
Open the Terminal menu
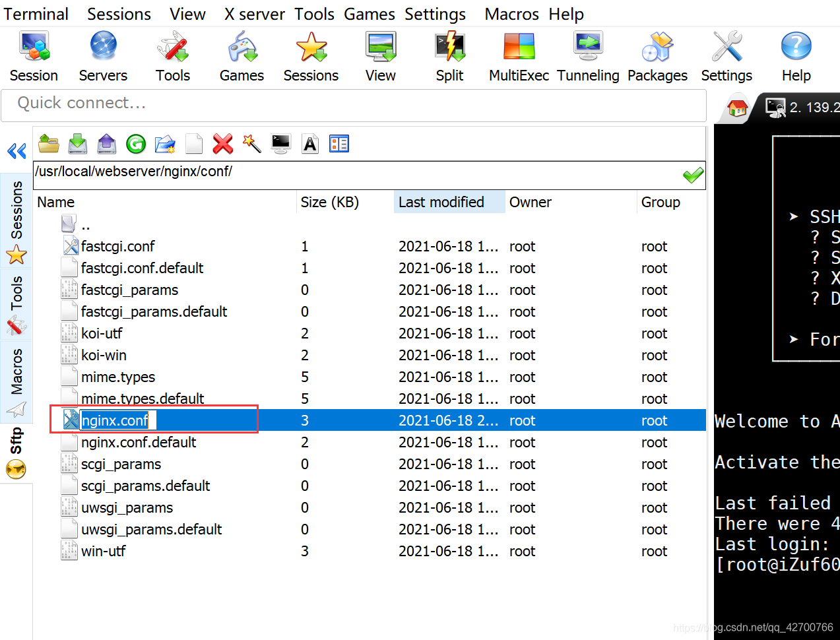pos(36,14)
